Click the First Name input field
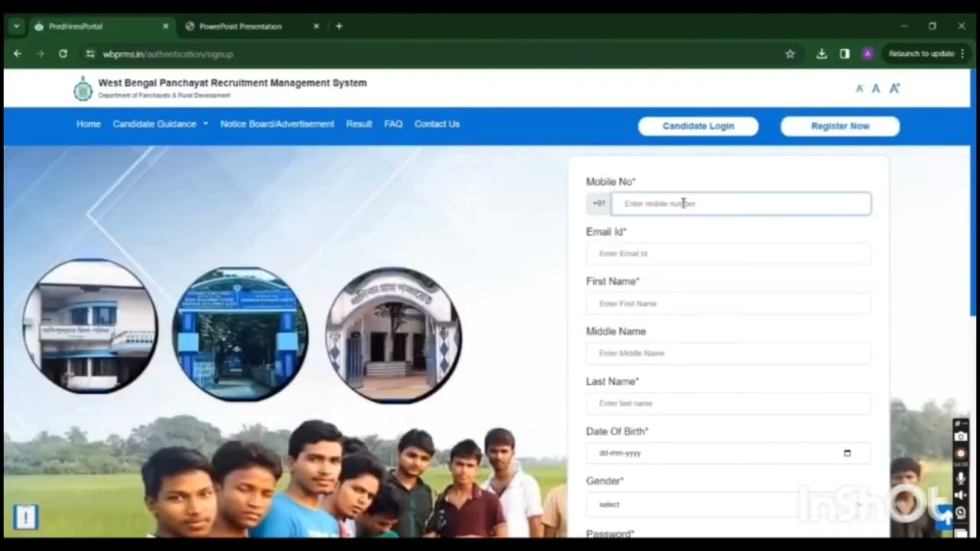 click(x=728, y=304)
